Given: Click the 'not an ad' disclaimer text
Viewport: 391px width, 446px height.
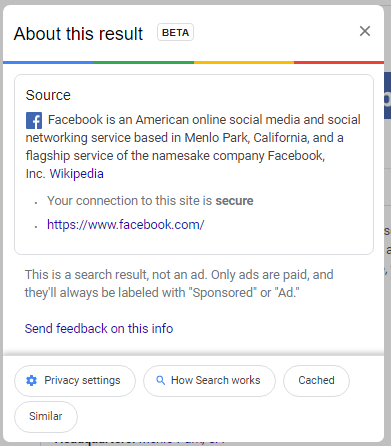Looking at the screenshot, I should pyautogui.click(x=179, y=284).
